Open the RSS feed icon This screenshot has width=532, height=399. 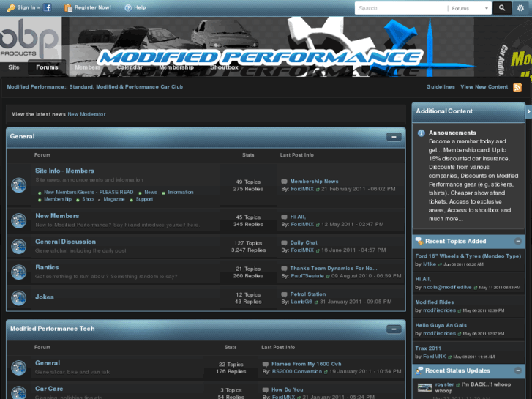517,87
